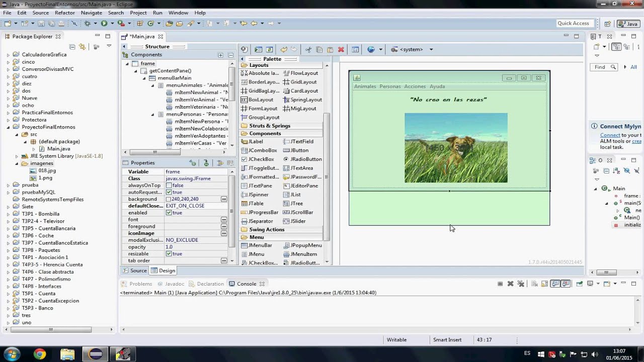Open the Declaration tab
This screenshot has width=644, height=362.
[206, 284]
